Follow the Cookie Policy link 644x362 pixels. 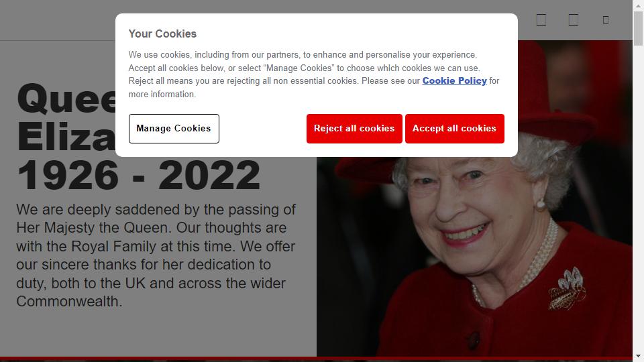pos(454,81)
